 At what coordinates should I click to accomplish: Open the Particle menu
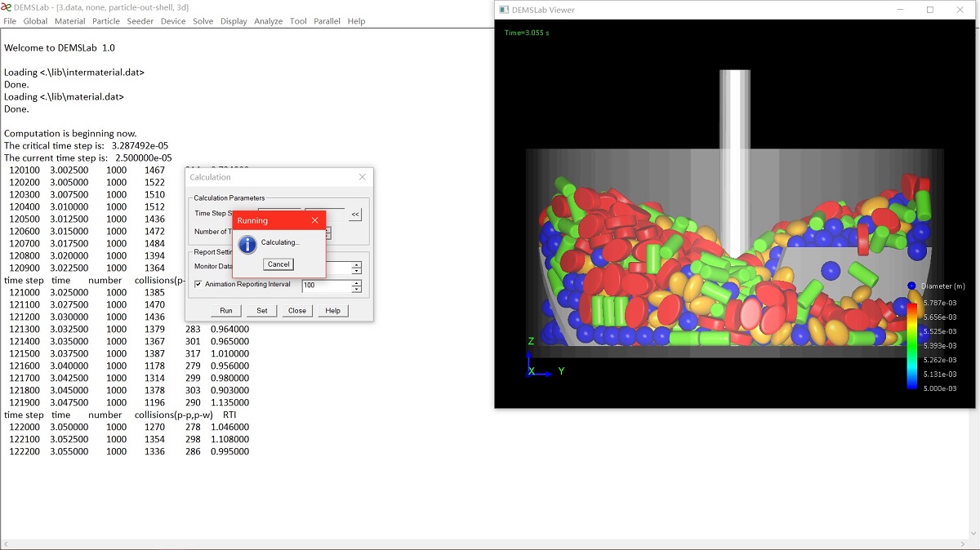pos(106,21)
